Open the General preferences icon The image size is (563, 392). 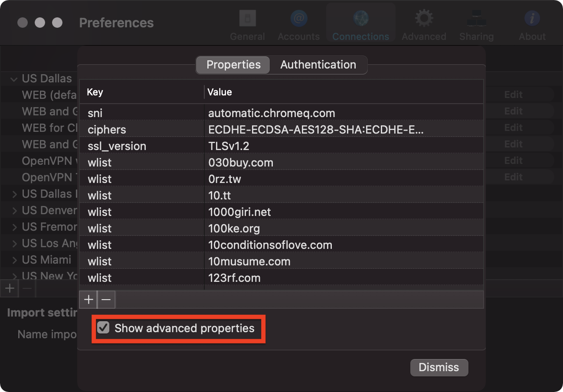247,19
